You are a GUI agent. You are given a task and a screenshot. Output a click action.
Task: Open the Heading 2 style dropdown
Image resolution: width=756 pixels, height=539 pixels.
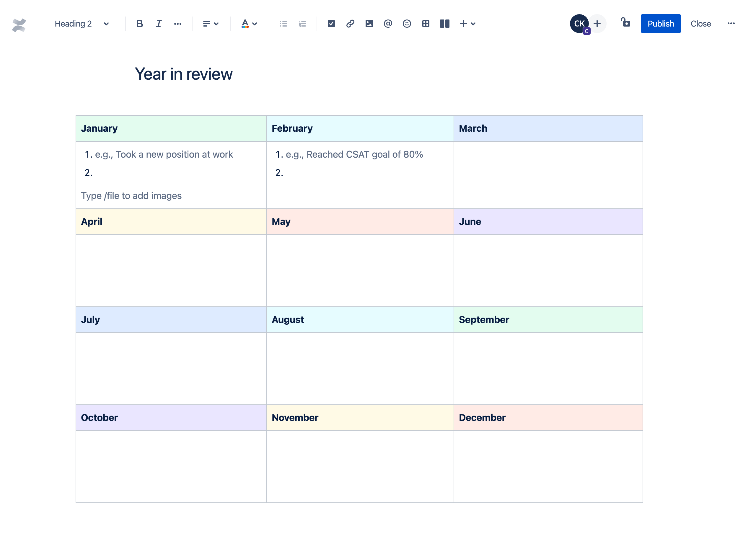point(82,23)
